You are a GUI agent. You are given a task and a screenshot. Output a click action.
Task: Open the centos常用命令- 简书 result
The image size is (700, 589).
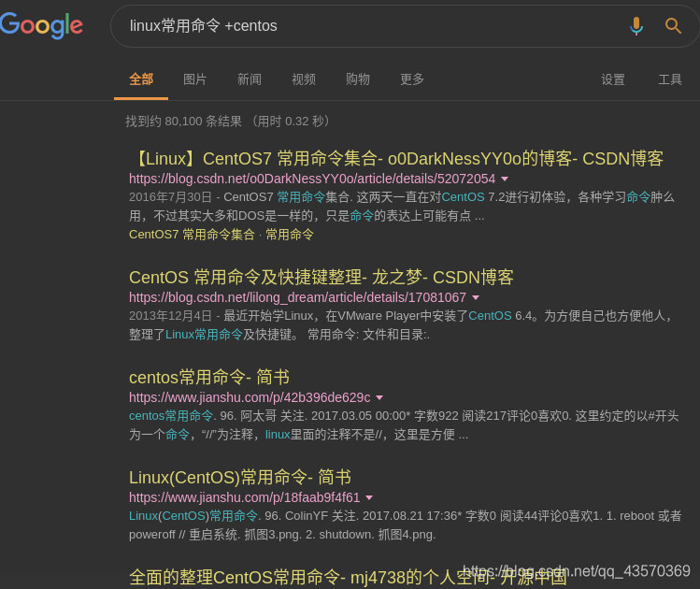pos(209,378)
